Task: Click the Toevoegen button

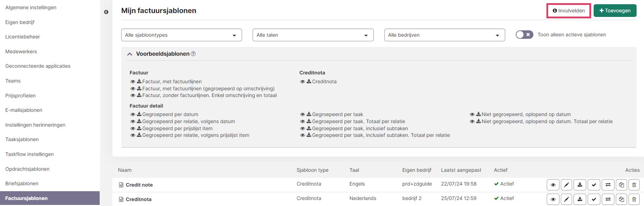Action: coord(615,11)
